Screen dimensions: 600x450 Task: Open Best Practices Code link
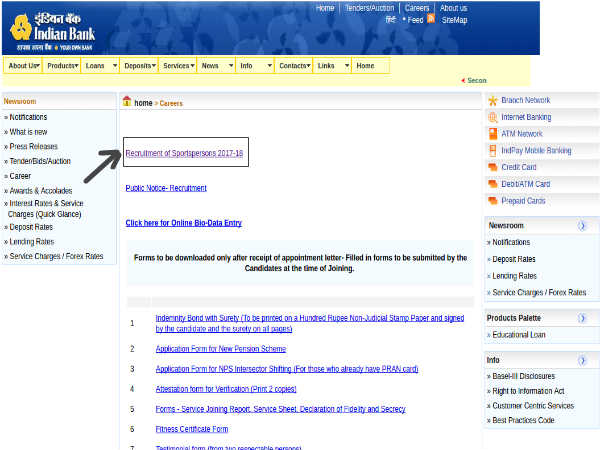(x=523, y=420)
